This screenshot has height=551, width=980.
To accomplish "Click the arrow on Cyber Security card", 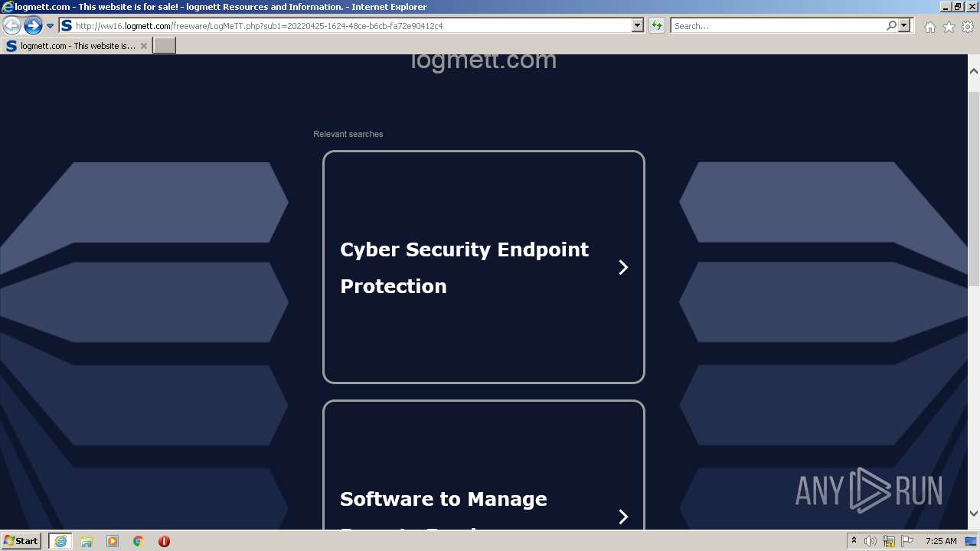I will [x=623, y=267].
